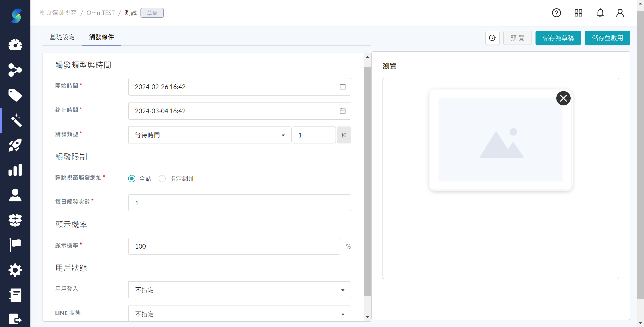Select the 指定網址 radio button
This screenshot has width=644, height=327.
pos(162,179)
